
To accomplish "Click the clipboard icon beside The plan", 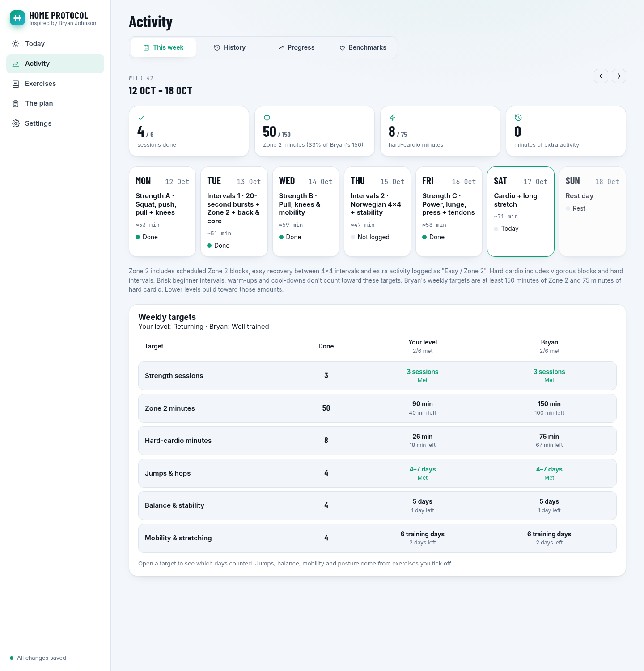I will tap(16, 104).
